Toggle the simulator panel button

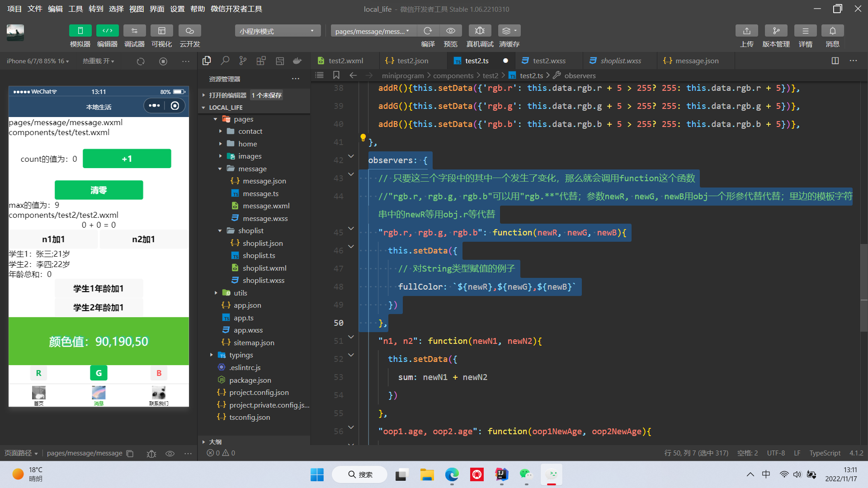[80, 31]
